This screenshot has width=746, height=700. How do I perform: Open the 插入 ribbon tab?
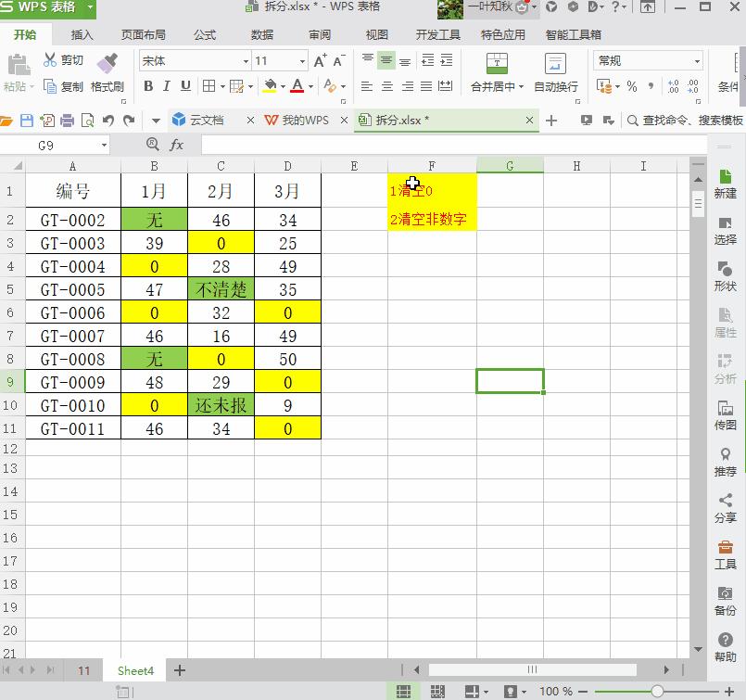[x=82, y=34]
